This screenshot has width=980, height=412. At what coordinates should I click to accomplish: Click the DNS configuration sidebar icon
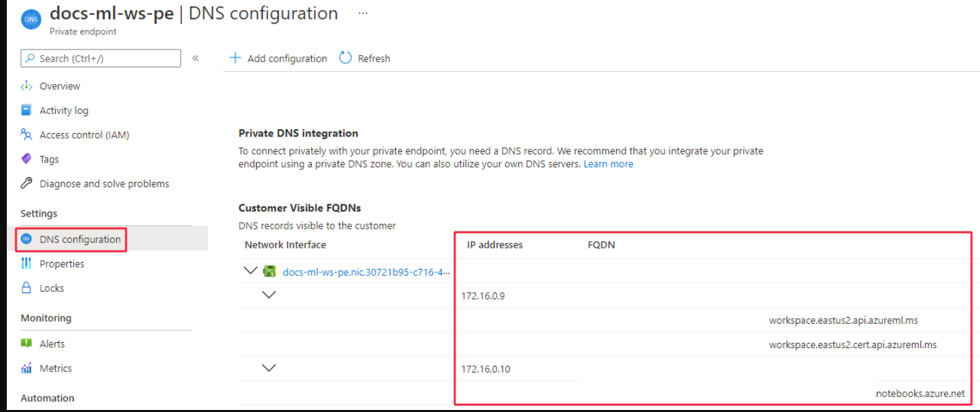click(x=26, y=239)
